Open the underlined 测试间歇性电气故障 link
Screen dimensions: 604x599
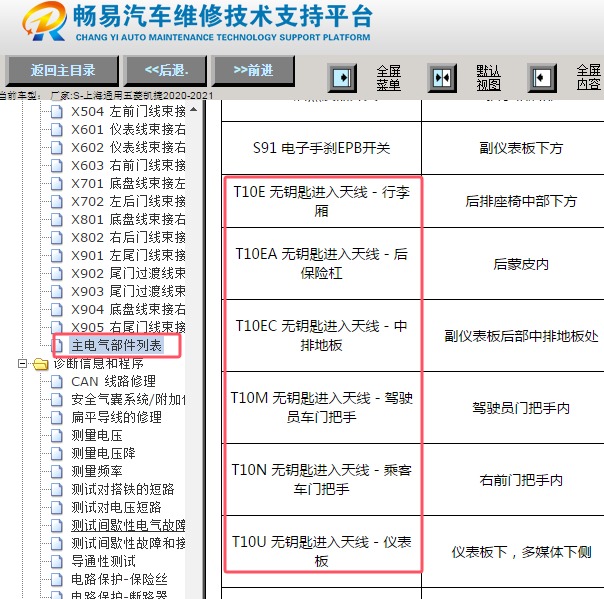click(x=128, y=525)
